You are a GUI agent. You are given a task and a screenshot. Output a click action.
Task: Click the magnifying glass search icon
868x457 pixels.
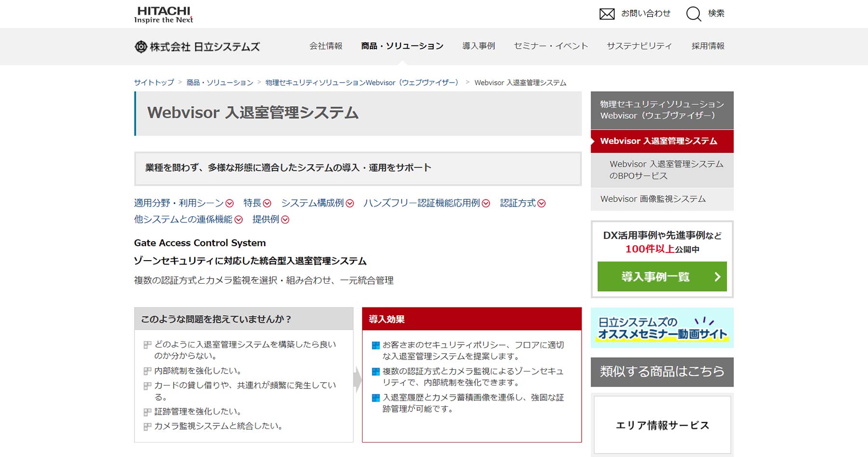pyautogui.click(x=693, y=14)
